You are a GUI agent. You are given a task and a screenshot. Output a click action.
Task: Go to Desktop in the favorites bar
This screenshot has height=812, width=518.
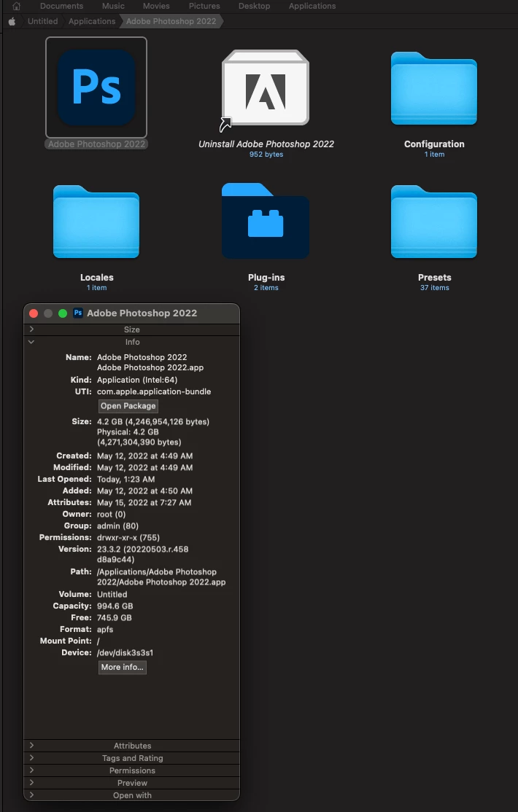pyautogui.click(x=254, y=7)
